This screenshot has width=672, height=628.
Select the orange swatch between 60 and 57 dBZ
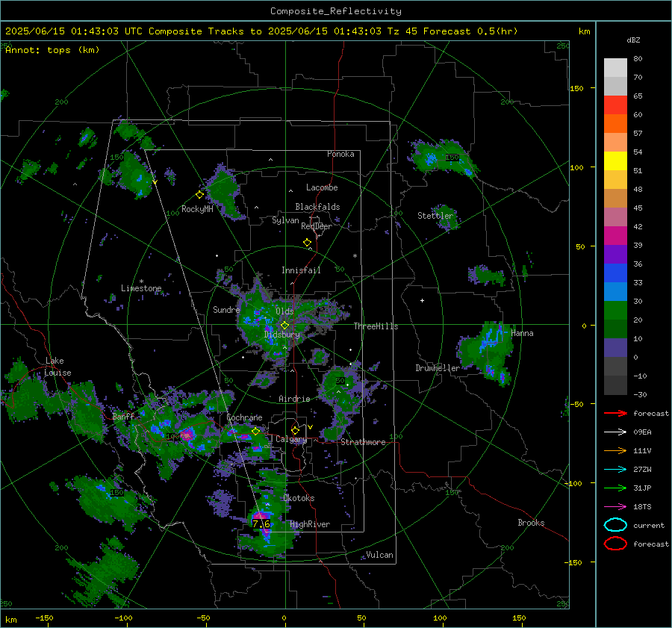615,123
